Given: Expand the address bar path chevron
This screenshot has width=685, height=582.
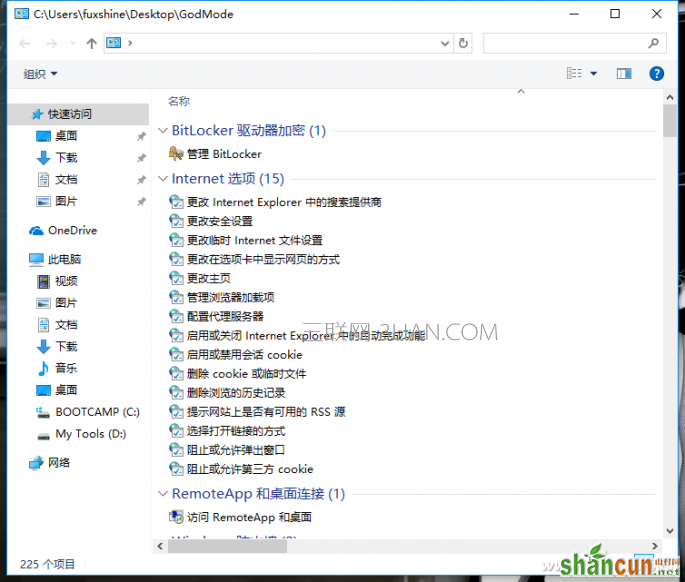Looking at the screenshot, I should click(130, 43).
